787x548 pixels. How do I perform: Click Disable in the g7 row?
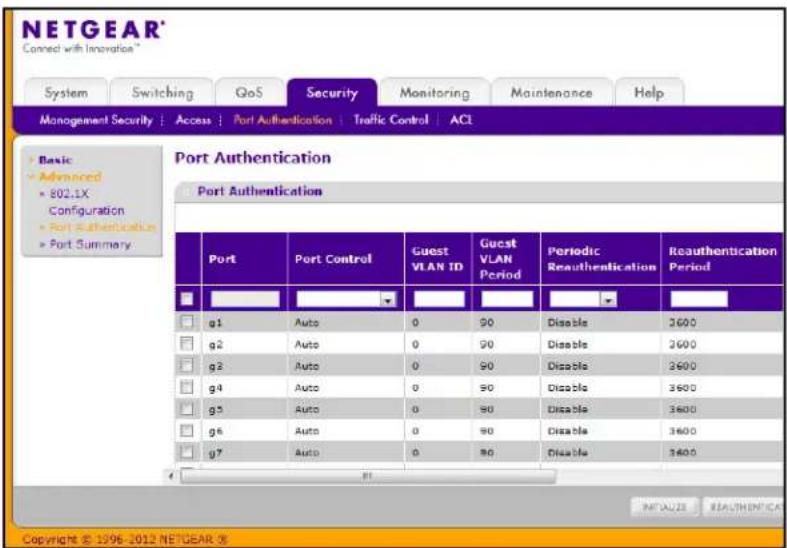point(567,452)
